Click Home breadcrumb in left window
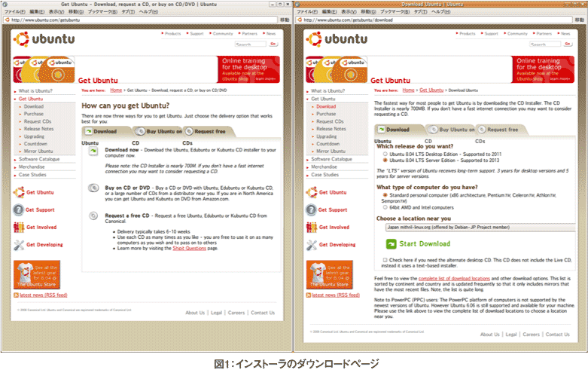Image resolution: width=588 pixels, height=373 pixels. click(116, 90)
